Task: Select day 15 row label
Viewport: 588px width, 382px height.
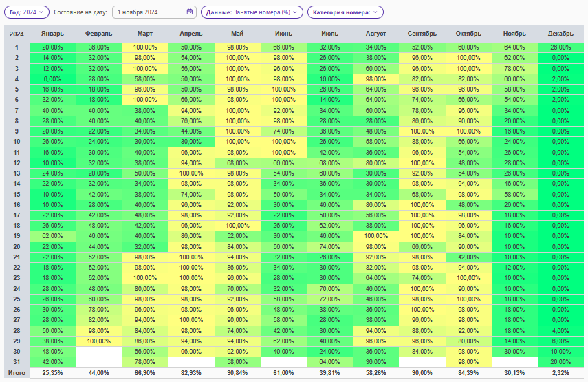Action: pyautogui.click(x=17, y=194)
